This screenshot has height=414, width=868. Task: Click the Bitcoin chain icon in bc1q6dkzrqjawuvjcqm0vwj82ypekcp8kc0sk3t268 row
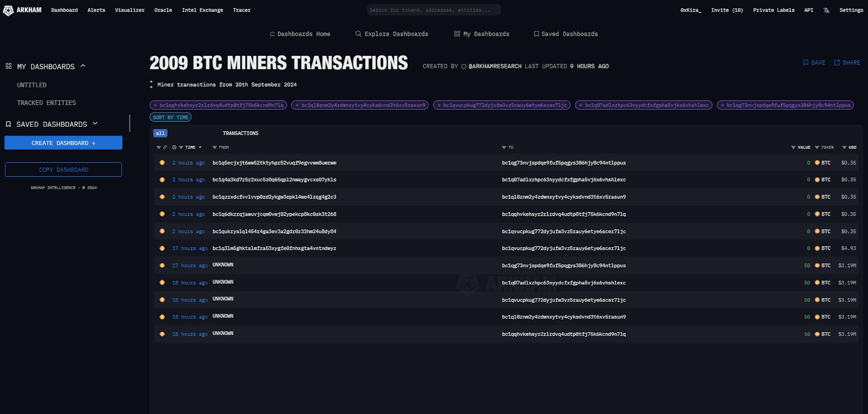click(x=162, y=214)
